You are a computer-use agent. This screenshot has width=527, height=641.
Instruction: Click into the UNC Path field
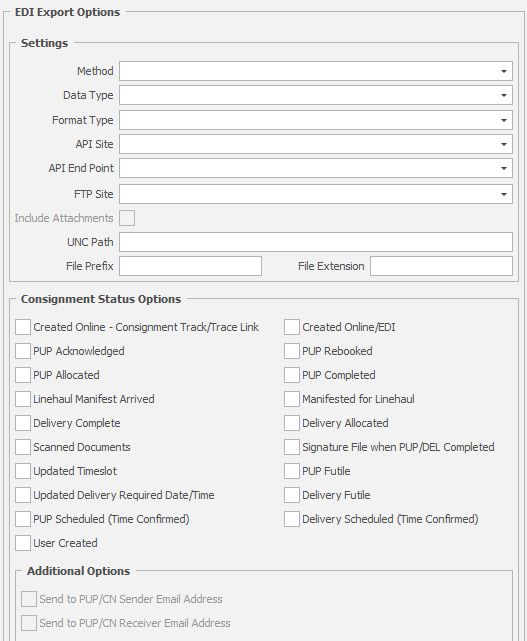(x=316, y=242)
